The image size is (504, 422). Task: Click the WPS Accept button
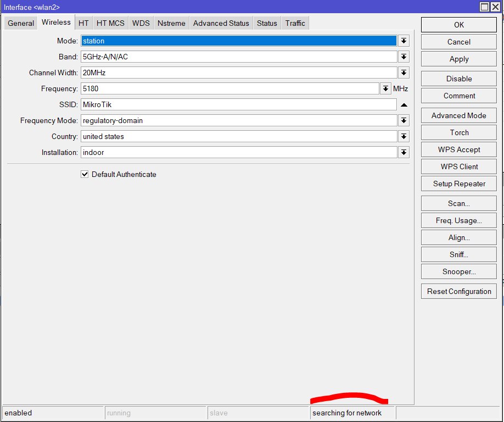click(458, 149)
